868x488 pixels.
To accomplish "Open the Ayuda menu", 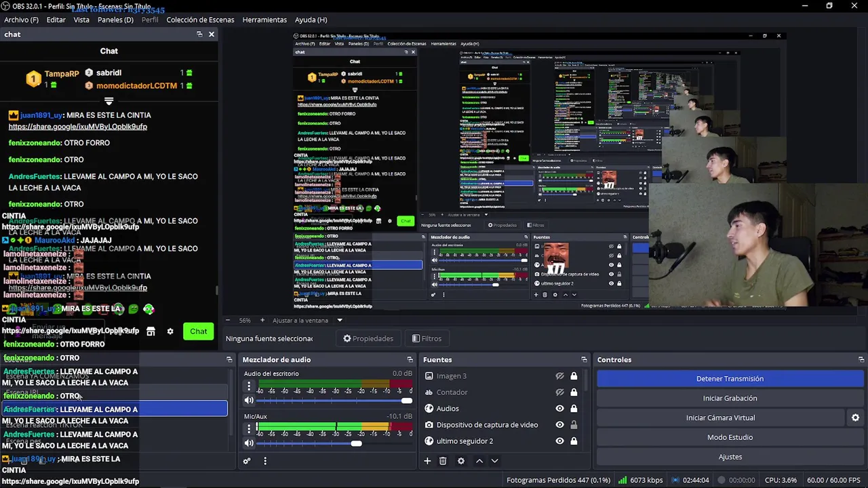I will point(311,20).
